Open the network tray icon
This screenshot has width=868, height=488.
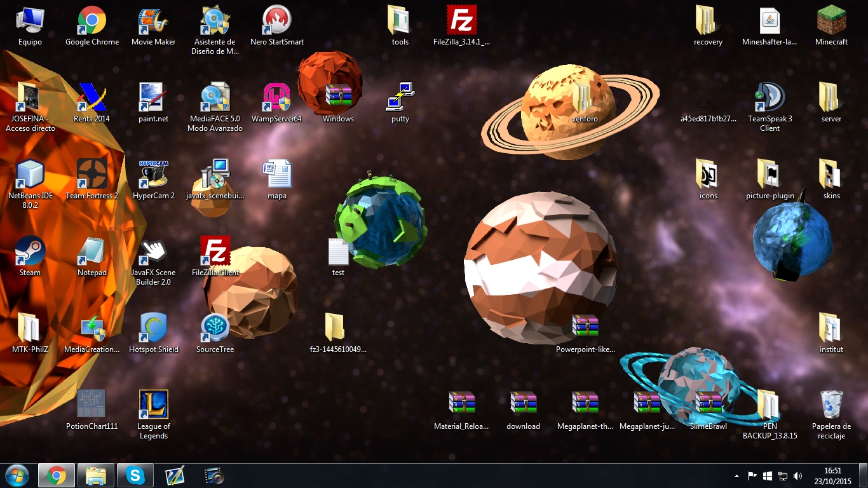[x=783, y=475]
